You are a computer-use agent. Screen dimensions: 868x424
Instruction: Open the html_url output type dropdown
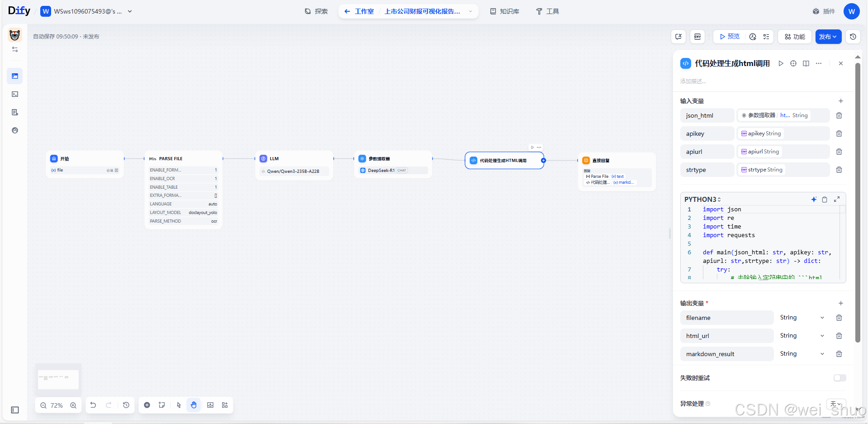pyautogui.click(x=802, y=336)
